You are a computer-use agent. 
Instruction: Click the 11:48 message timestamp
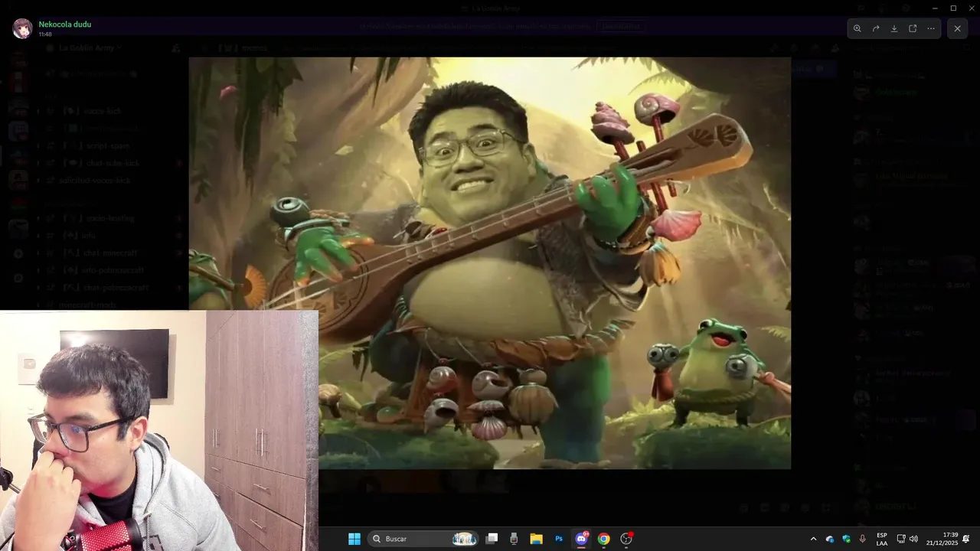45,34
